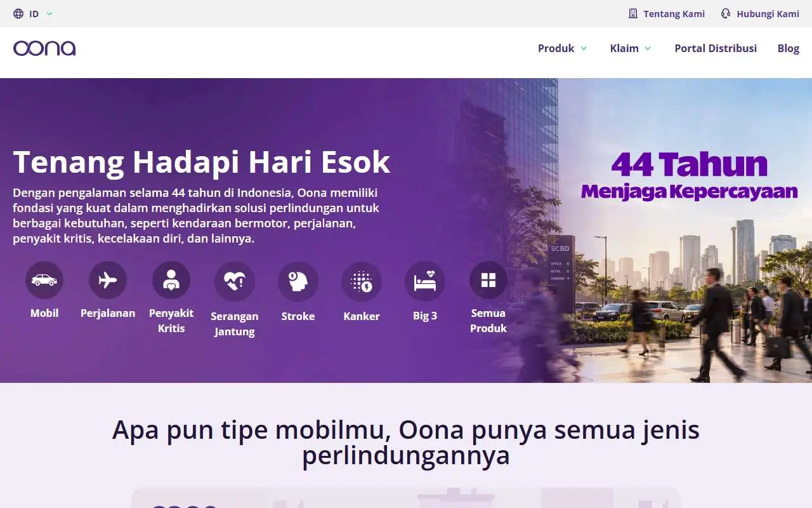
Task: Select the Serangan Jantung heart icon
Action: pyautogui.click(x=235, y=281)
